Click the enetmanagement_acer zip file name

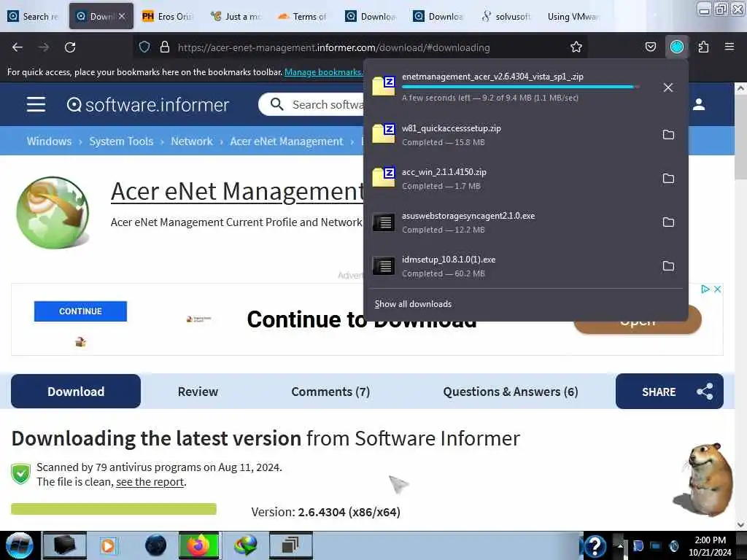[x=492, y=76]
